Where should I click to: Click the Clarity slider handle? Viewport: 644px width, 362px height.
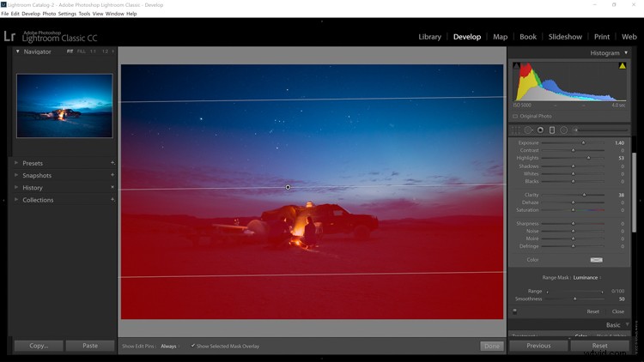click(584, 195)
